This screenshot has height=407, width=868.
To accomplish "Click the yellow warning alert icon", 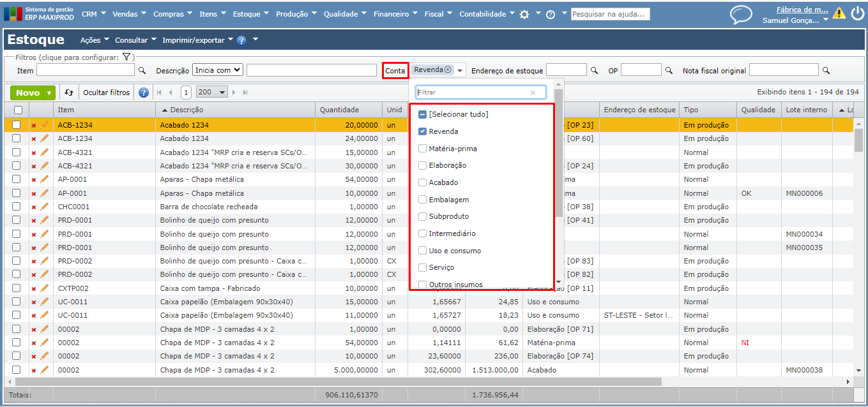I will 839,13.
